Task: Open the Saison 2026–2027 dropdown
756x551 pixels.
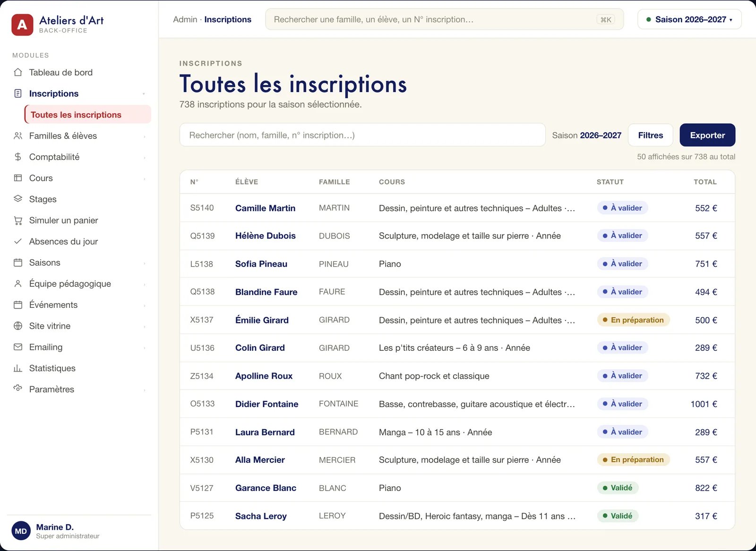Action: pyautogui.click(x=689, y=19)
